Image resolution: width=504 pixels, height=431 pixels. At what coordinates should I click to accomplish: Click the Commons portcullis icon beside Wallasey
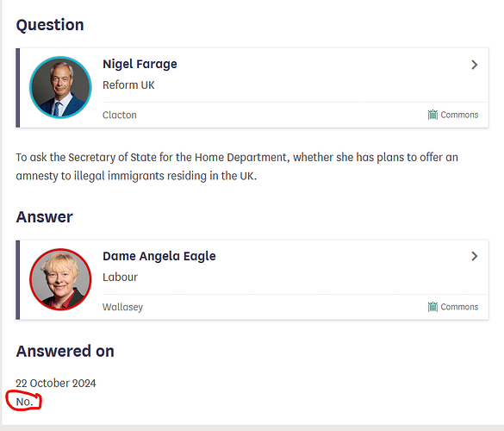pos(432,307)
